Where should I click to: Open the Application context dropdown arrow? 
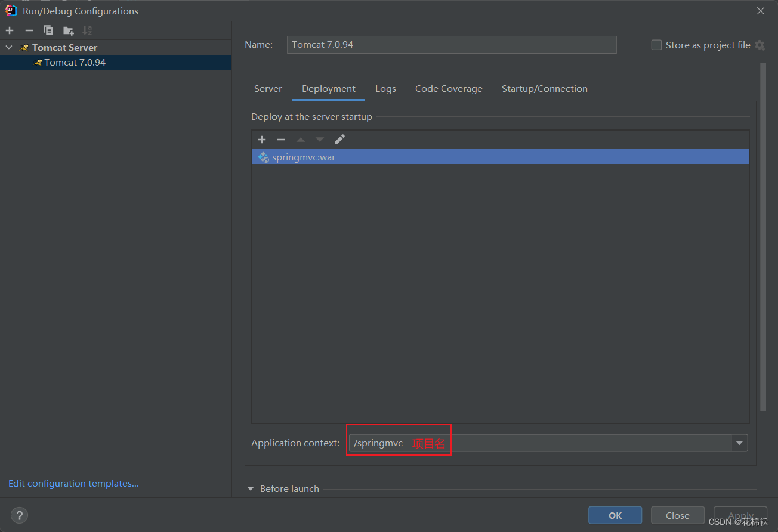coord(740,443)
